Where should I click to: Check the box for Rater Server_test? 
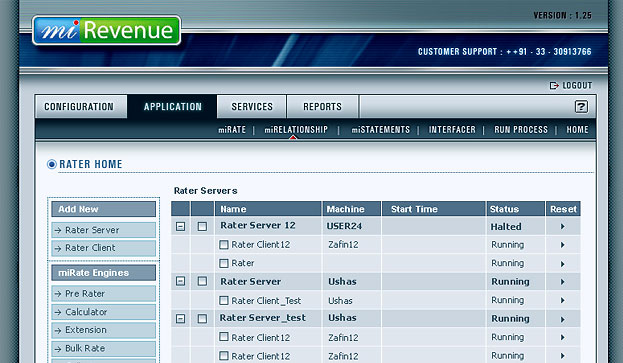(202, 319)
